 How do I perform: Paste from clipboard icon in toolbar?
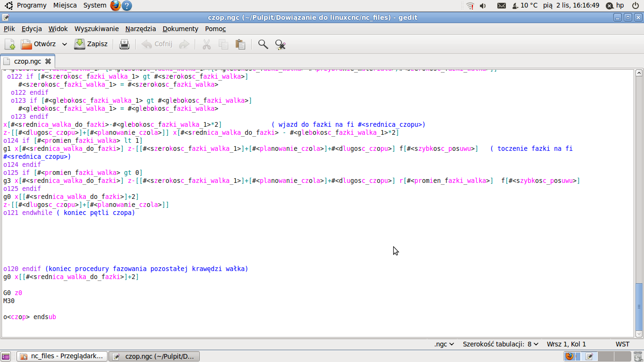click(x=240, y=44)
